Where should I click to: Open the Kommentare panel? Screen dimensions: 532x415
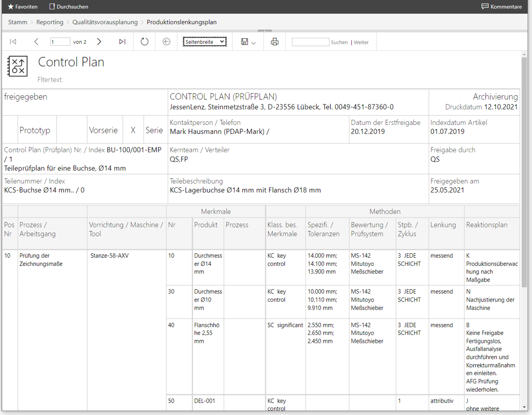(x=502, y=7)
